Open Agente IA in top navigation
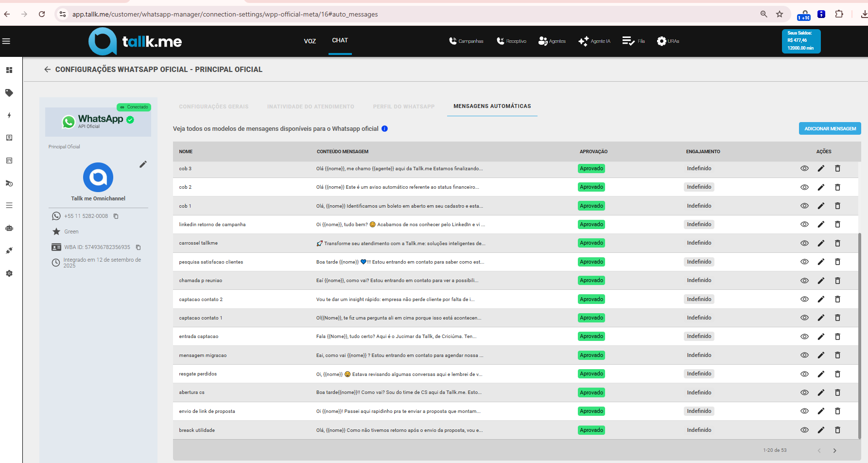The width and height of the screenshot is (868, 463). [x=594, y=41]
